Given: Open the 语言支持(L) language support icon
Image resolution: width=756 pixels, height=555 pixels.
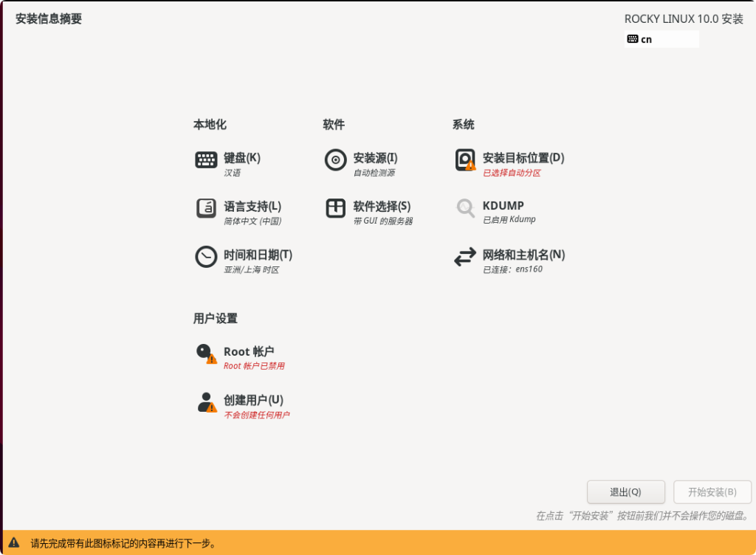Looking at the screenshot, I should [205, 209].
